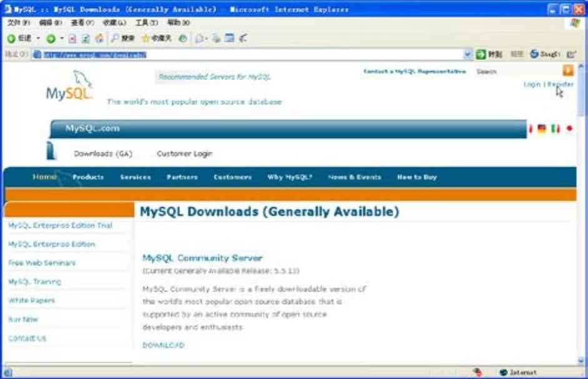Viewport: 588px width, 379px height.
Task: Click the German flag icon
Action: (542, 129)
